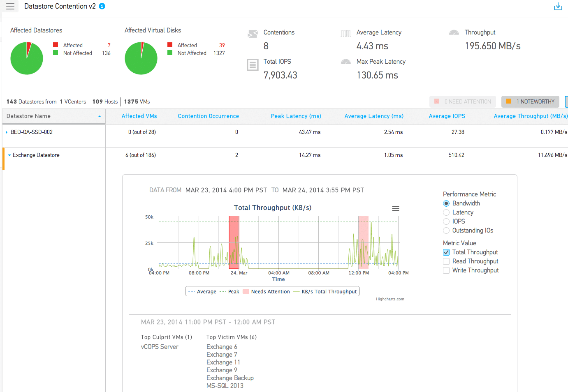Screen dimensions: 568x392
Task: Select the Latency performance metric
Action: tap(446, 212)
